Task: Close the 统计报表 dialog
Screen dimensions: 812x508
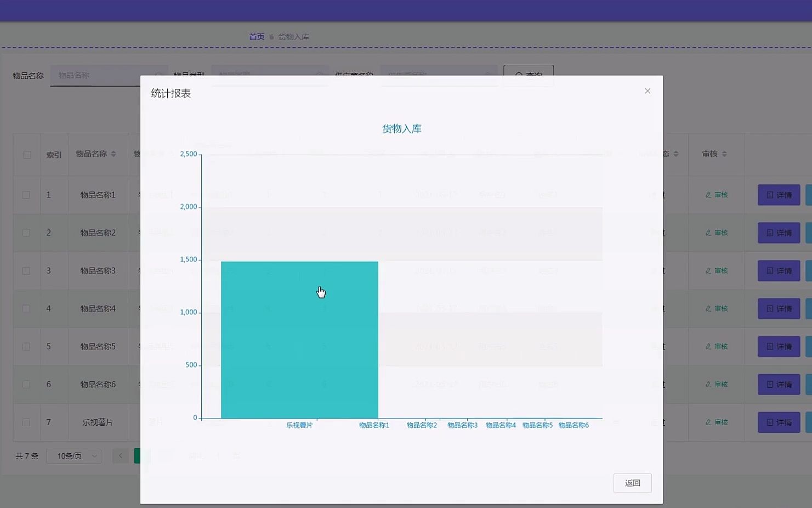Action: (x=648, y=91)
